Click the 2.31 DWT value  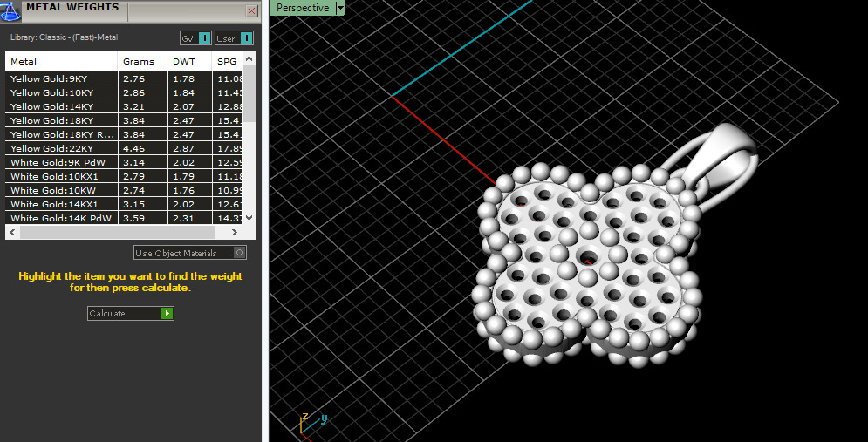tap(183, 218)
